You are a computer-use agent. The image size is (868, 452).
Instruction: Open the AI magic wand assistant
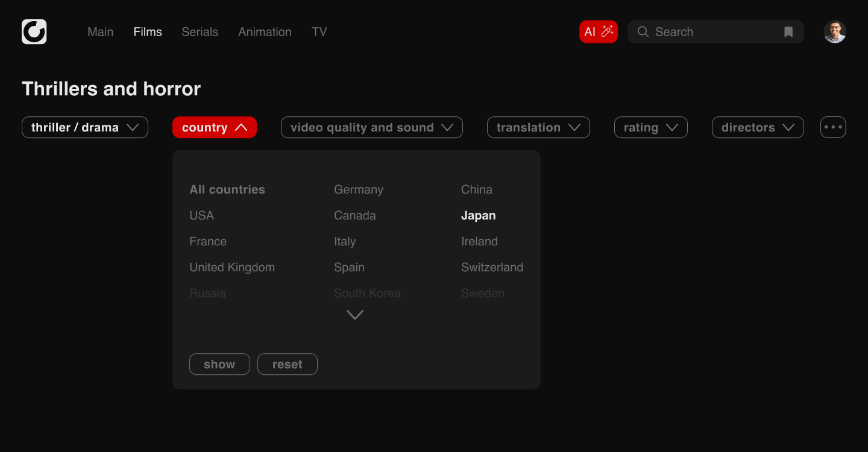click(598, 32)
